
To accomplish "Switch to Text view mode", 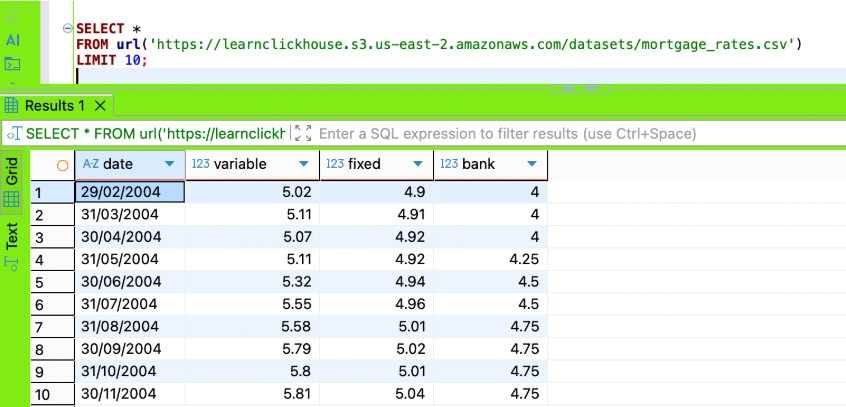I will pos(13,246).
